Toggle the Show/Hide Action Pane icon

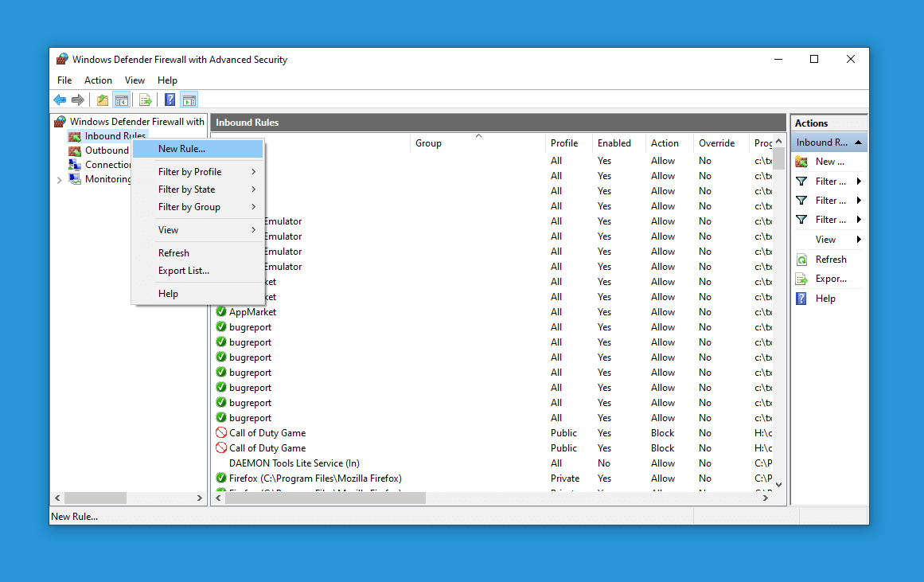pos(189,100)
